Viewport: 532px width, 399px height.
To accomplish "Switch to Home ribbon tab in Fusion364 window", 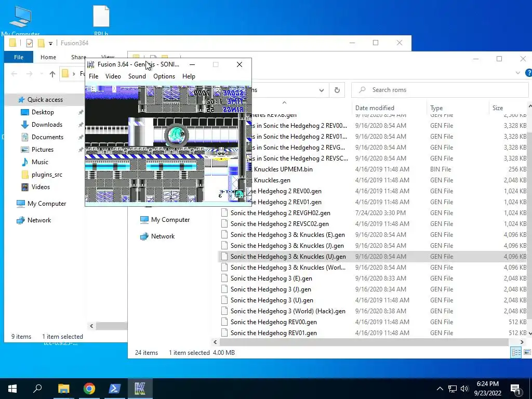I will pos(48,57).
